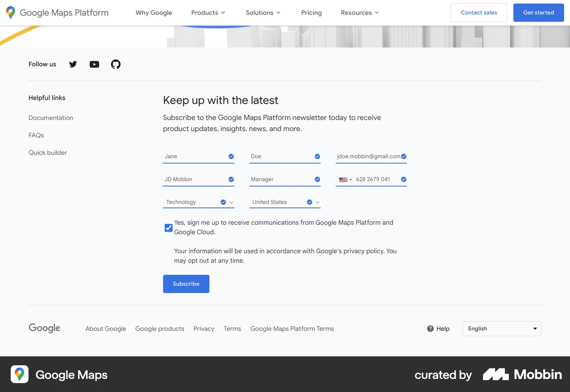Viewport: 570px width, 392px height.
Task: Click the Google Maps Platform logo pin
Action: (11, 12)
